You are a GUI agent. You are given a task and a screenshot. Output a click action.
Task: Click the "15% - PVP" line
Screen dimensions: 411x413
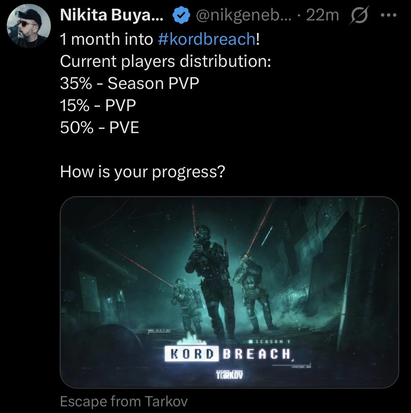tap(98, 106)
